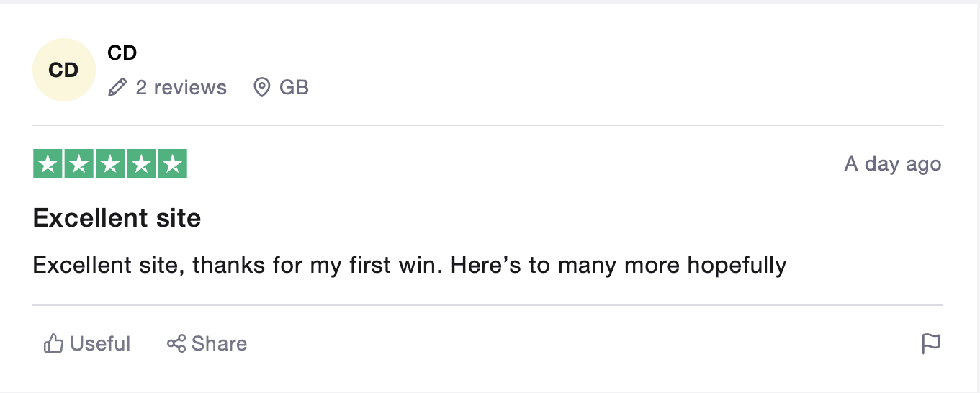This screenshot has height=393, width=980.
Task: Click the Share text label
Action: 219,344
